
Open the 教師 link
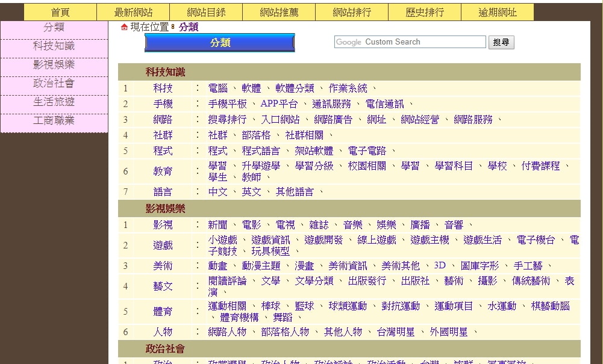coord(252,177)
